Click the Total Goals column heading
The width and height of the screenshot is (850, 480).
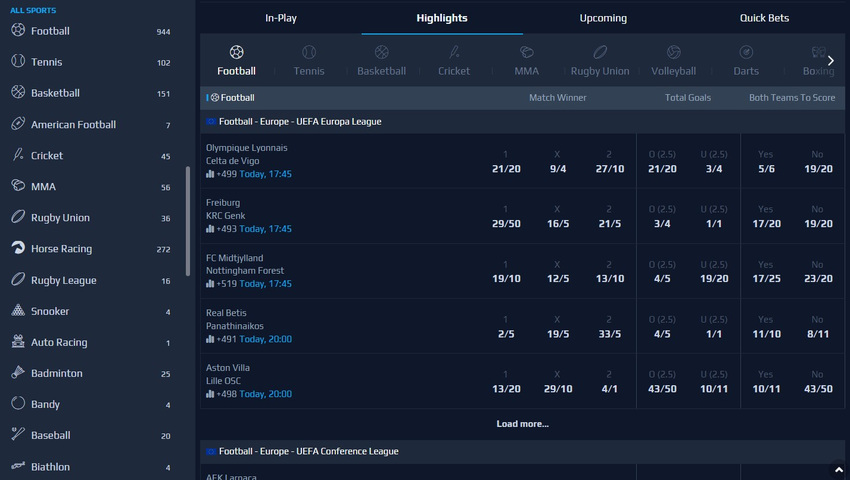[x=688, y=98]
